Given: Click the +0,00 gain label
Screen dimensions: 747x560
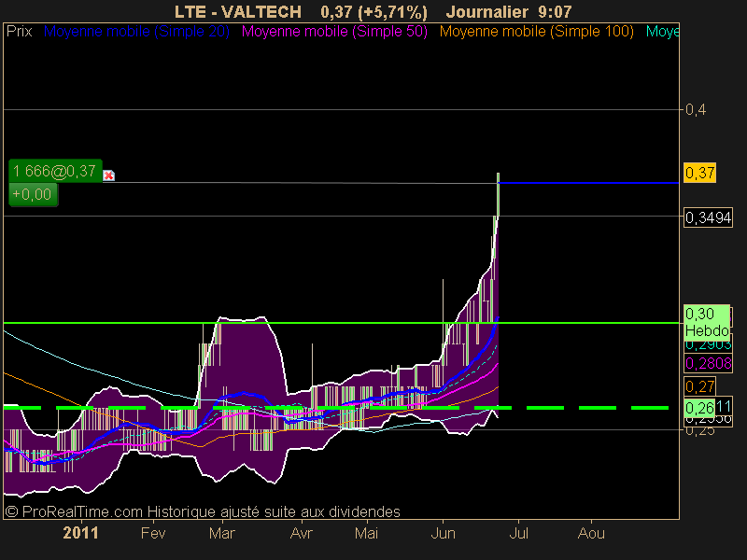Looking at the screenshot, I should click(33, 194).
